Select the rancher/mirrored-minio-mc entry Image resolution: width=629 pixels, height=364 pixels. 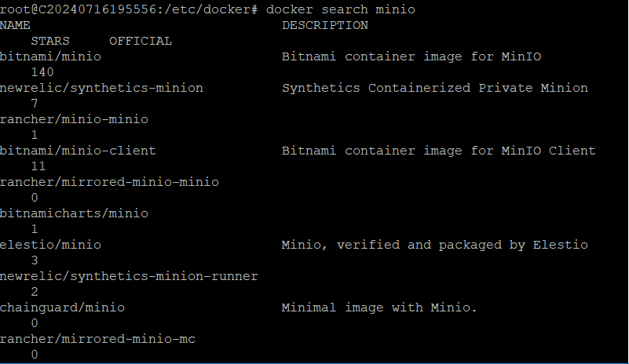97,339
